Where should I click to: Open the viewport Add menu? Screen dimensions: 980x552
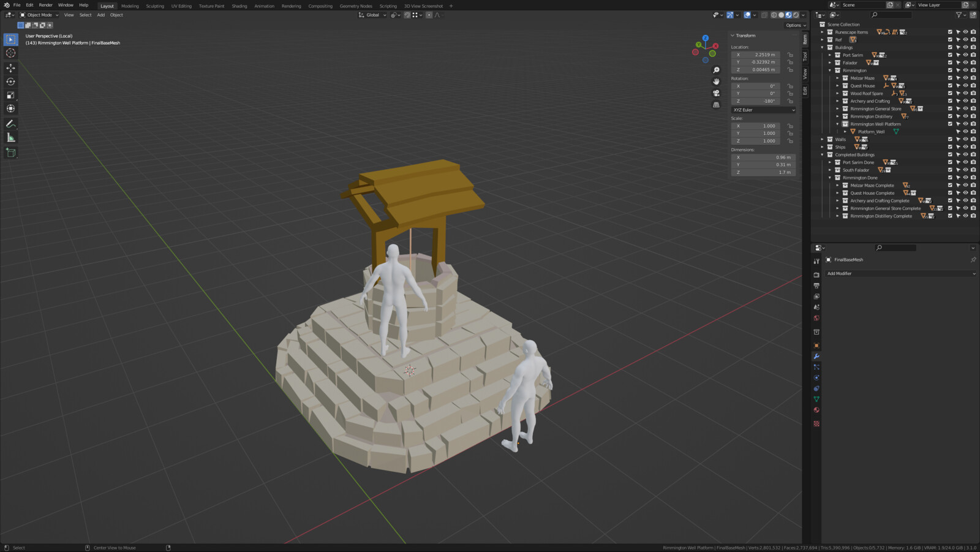[x=100, y=15]
